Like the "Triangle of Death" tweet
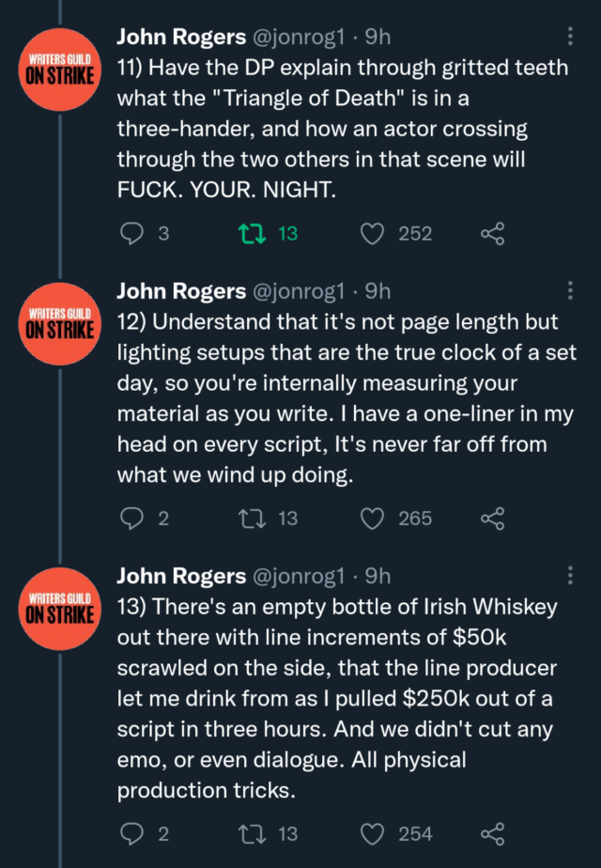The width and height of the screenshot is (601, 868). coord(373,234)
